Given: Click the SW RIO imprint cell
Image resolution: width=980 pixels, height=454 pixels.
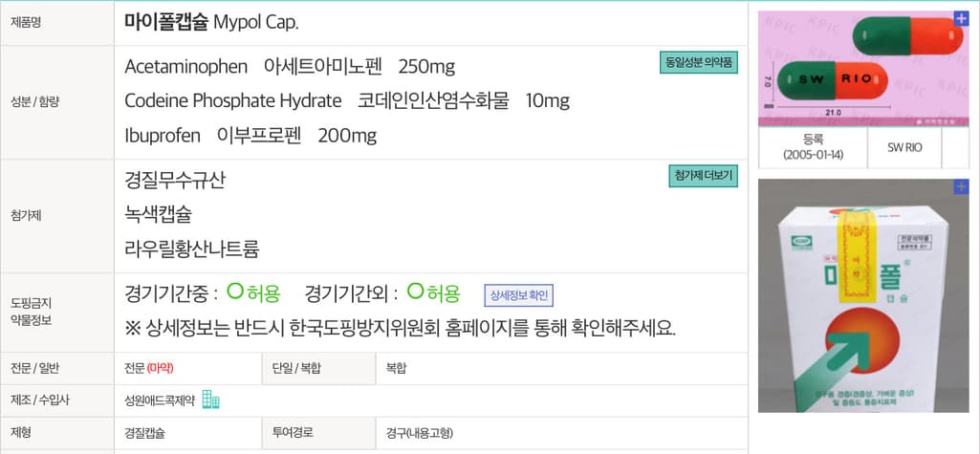Looking at the screenshot, I should point(904,147).
